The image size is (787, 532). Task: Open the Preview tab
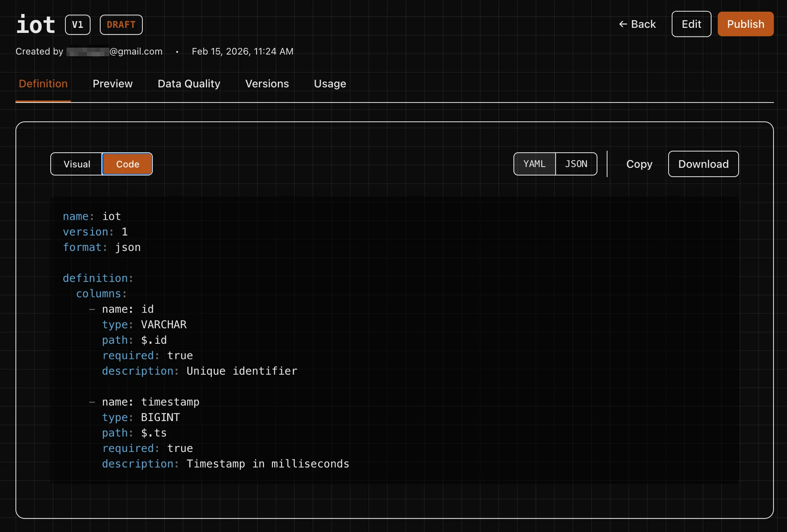[113, 83]
